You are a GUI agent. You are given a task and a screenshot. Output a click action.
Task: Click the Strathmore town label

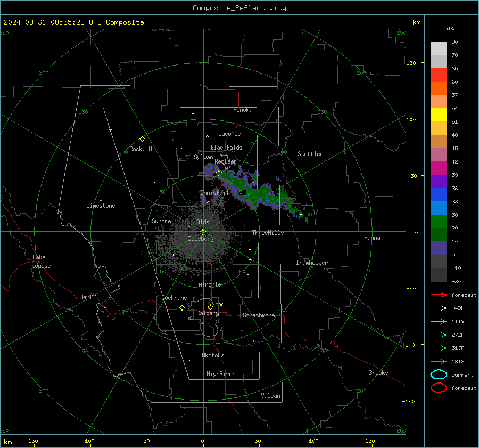[259, 315]
